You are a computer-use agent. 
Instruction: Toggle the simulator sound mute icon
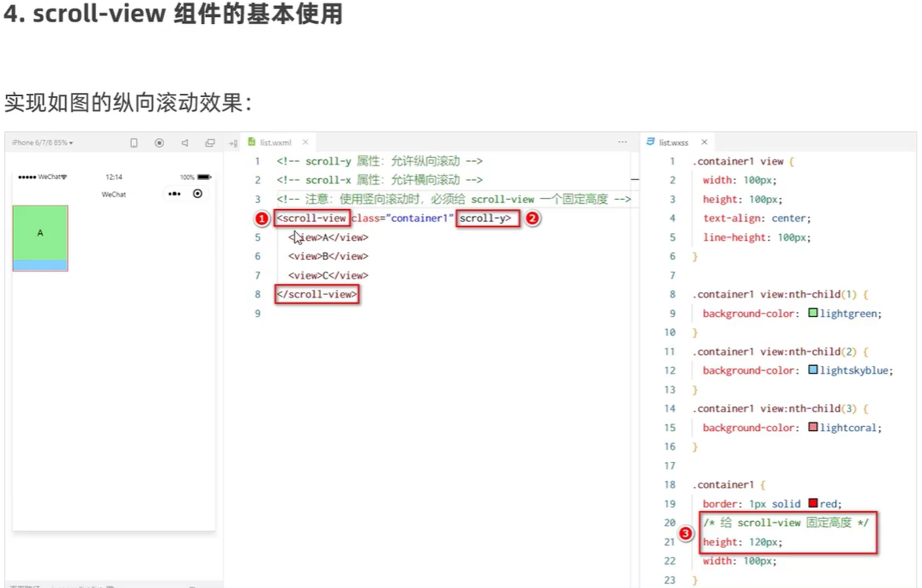184,142
